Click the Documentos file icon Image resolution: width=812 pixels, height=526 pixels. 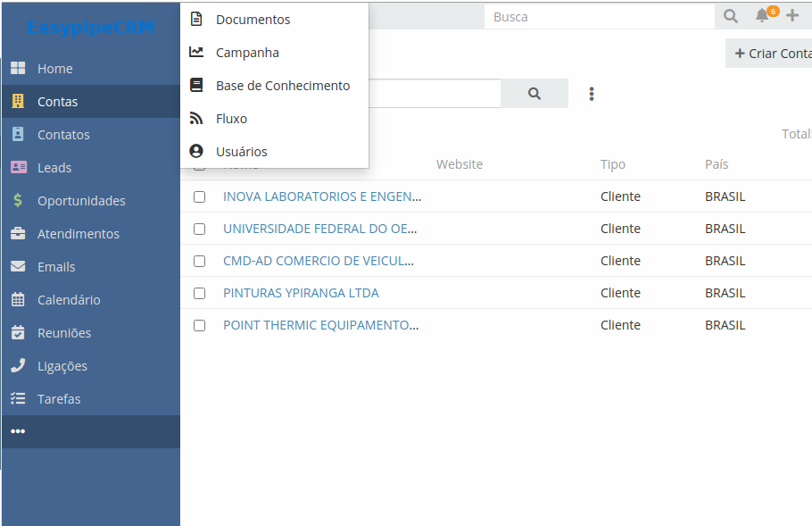pos(196,19)
